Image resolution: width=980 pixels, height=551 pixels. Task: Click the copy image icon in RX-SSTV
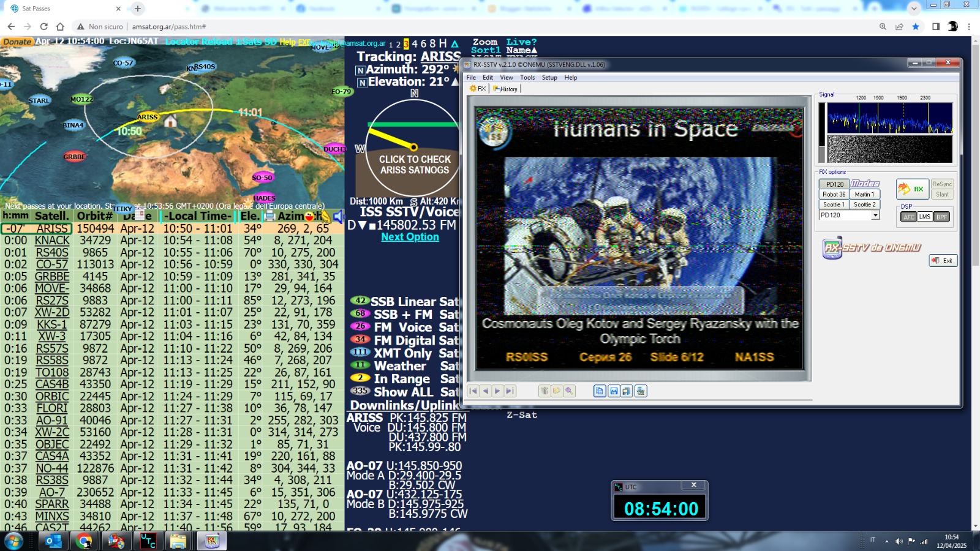(x=600, y=391)
